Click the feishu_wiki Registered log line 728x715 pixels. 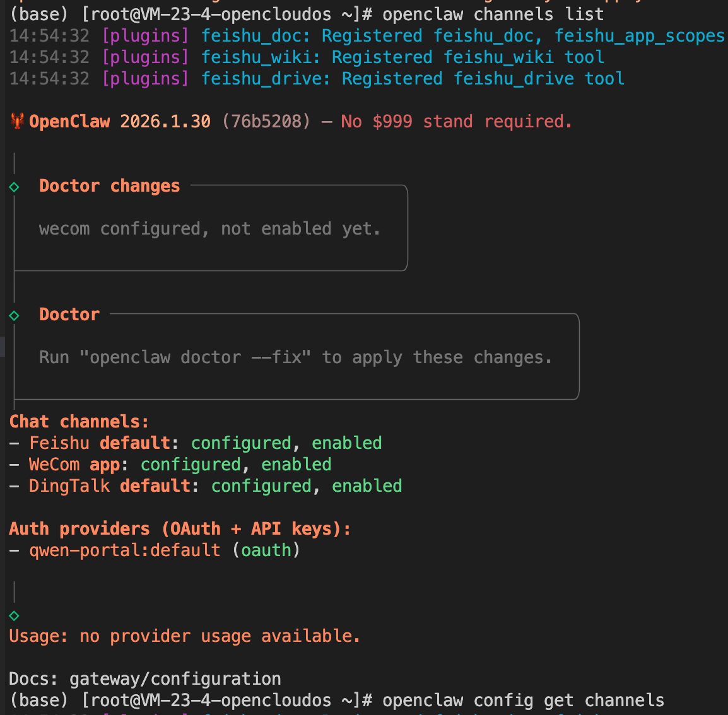pyautogui.click(x=307, y=57)
